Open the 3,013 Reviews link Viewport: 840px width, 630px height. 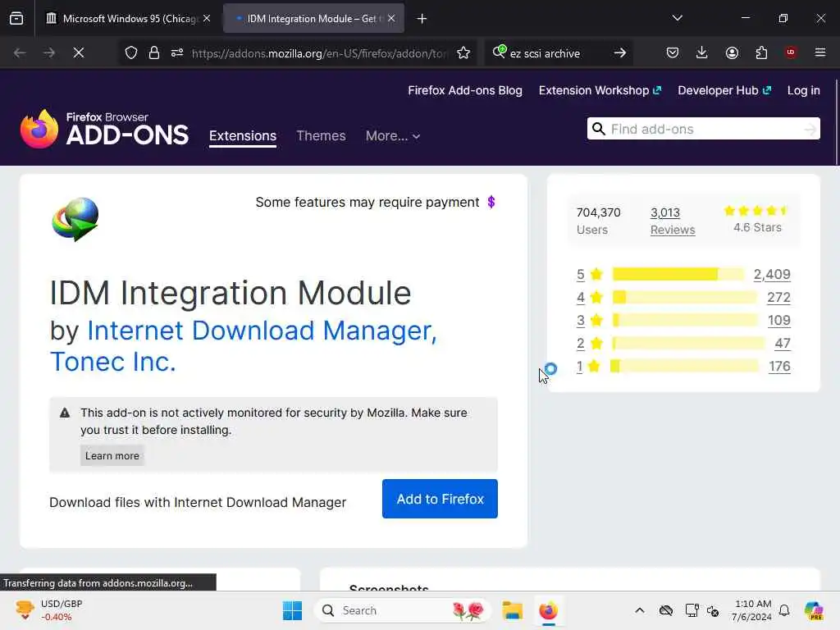[x=673, y=221]
